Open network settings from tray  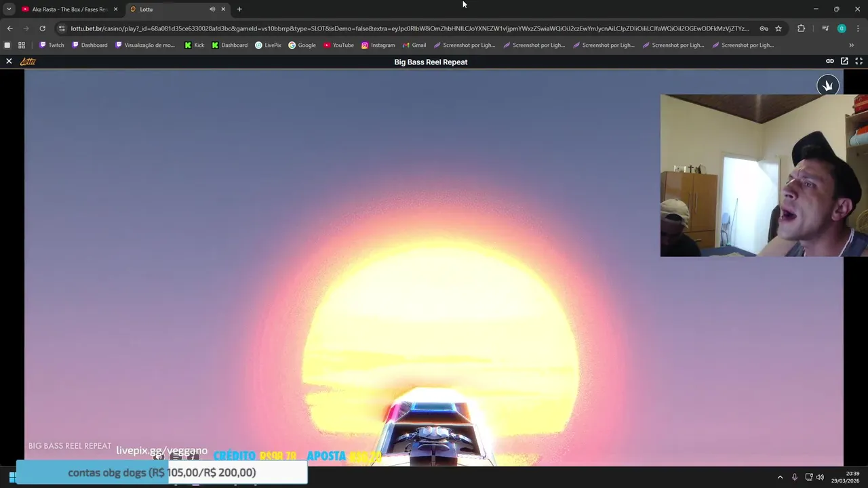pos(808,477)
